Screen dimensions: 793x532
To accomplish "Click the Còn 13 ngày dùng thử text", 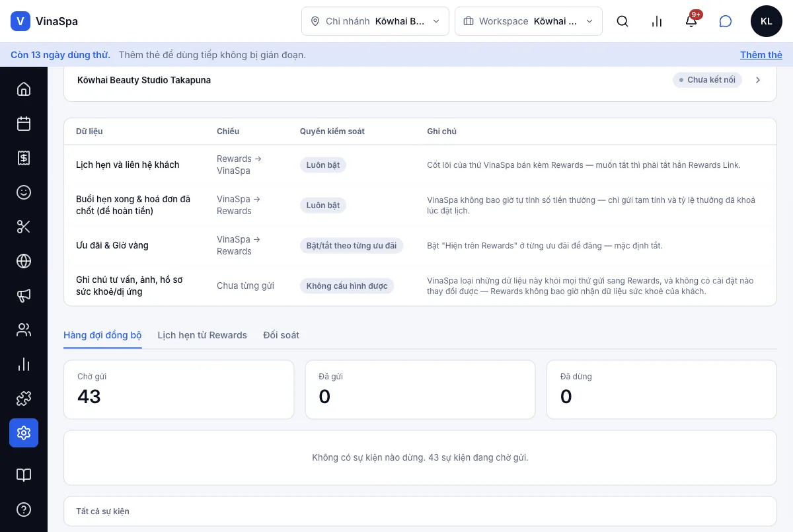I will click(x=60, y=55).
